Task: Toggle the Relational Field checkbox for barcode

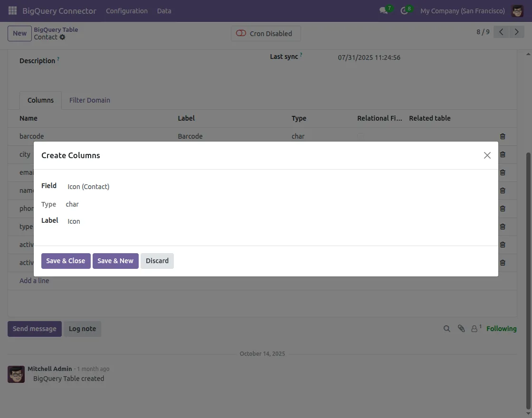Action: click(361, 136)
